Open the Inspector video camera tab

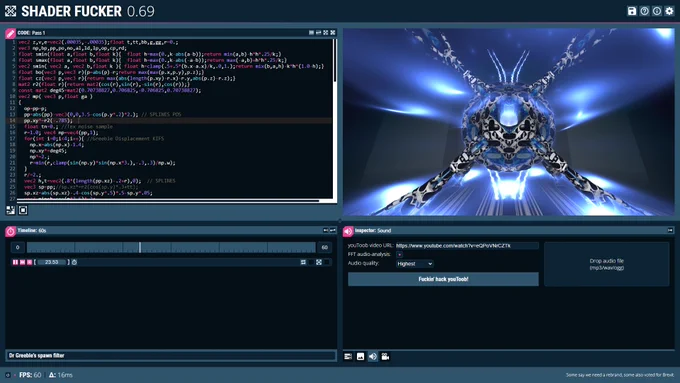tap(385, 357)
